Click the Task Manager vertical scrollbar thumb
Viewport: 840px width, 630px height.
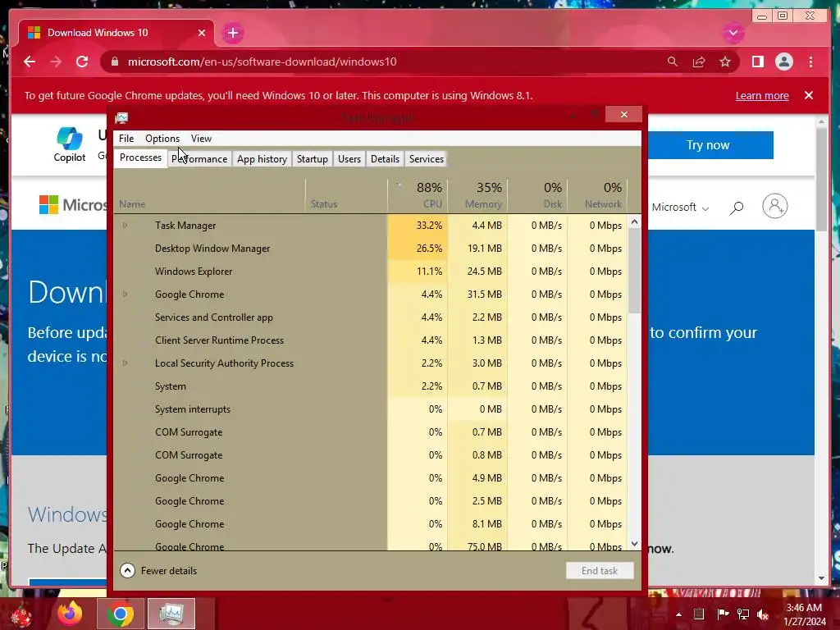634,271
